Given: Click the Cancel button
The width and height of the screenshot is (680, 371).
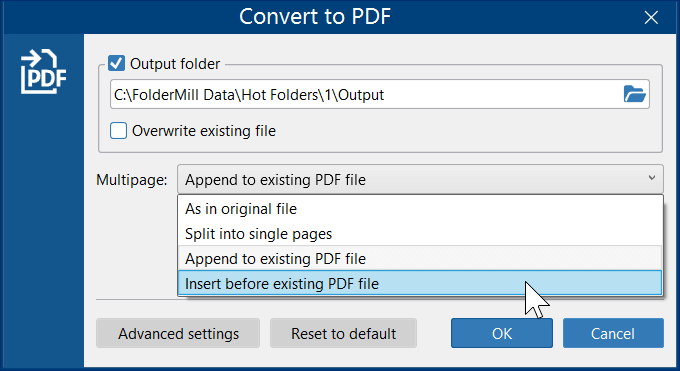Looking at the screenshot, I should pyautogui.click(x=613, y=333).
